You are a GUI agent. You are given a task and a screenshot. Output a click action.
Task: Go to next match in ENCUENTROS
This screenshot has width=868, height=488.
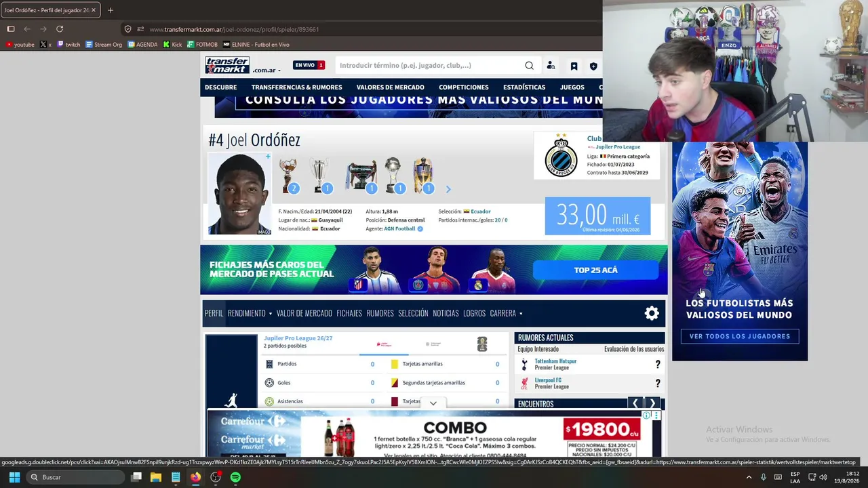(652, 404)
